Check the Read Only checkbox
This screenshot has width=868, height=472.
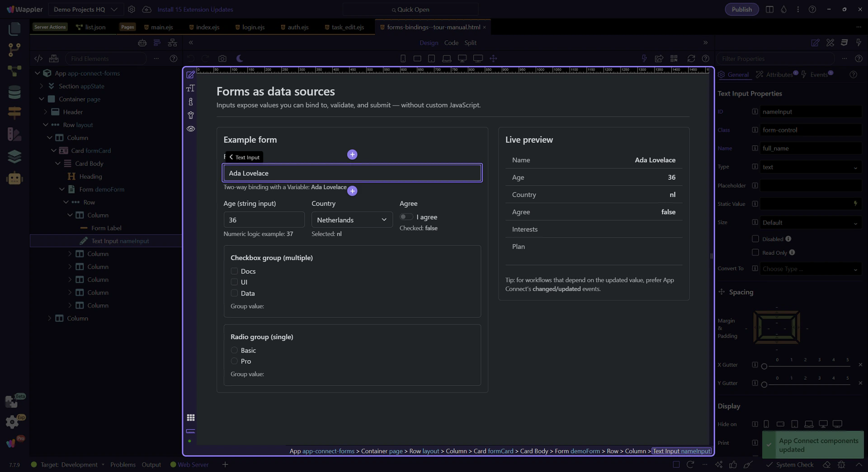(x=755, y=253)
